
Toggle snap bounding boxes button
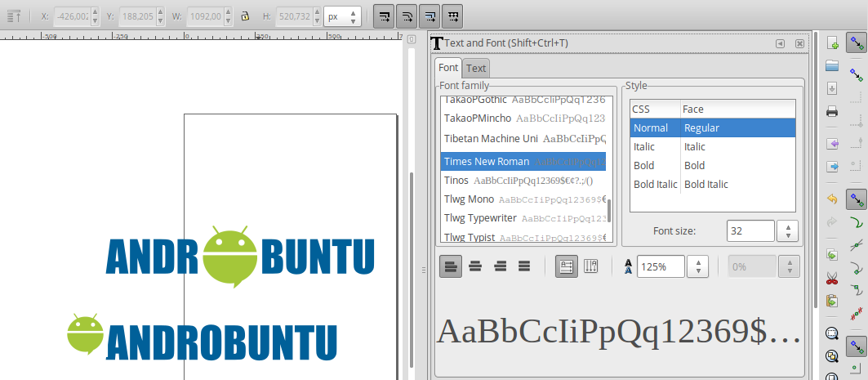(857, 74)
